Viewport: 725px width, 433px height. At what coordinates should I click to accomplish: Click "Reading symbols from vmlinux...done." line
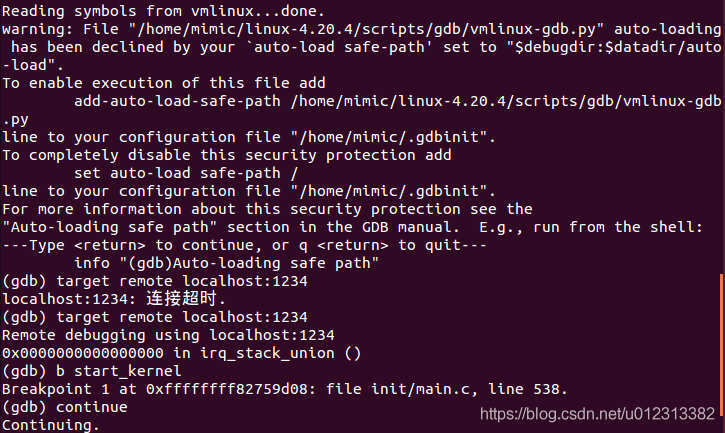[x=164, y=10]
